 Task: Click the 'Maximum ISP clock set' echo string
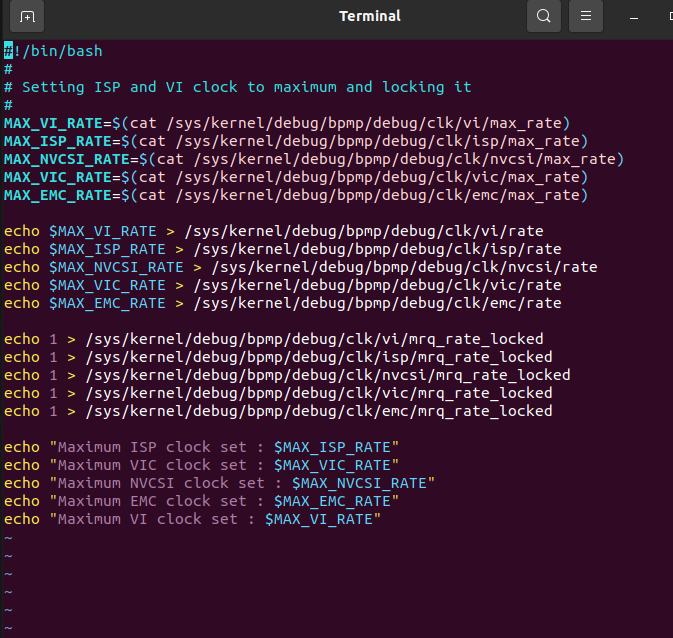(224, 447)
